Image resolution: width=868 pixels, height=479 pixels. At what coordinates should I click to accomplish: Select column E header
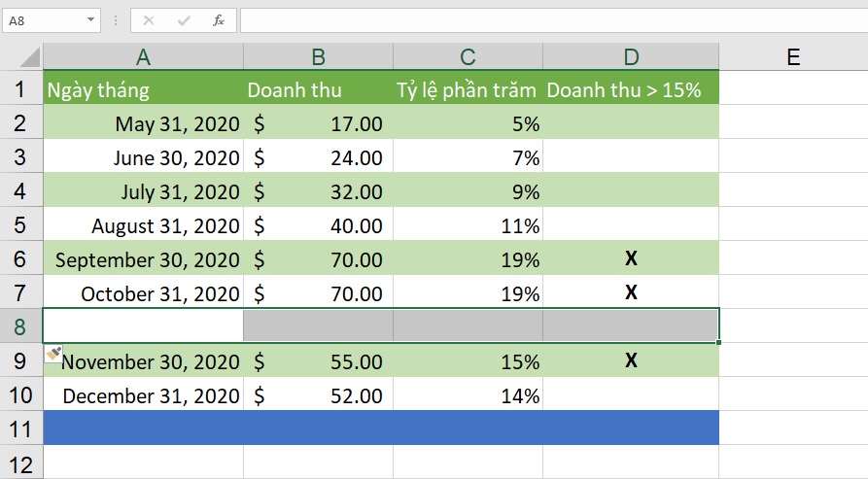point(793,57)
